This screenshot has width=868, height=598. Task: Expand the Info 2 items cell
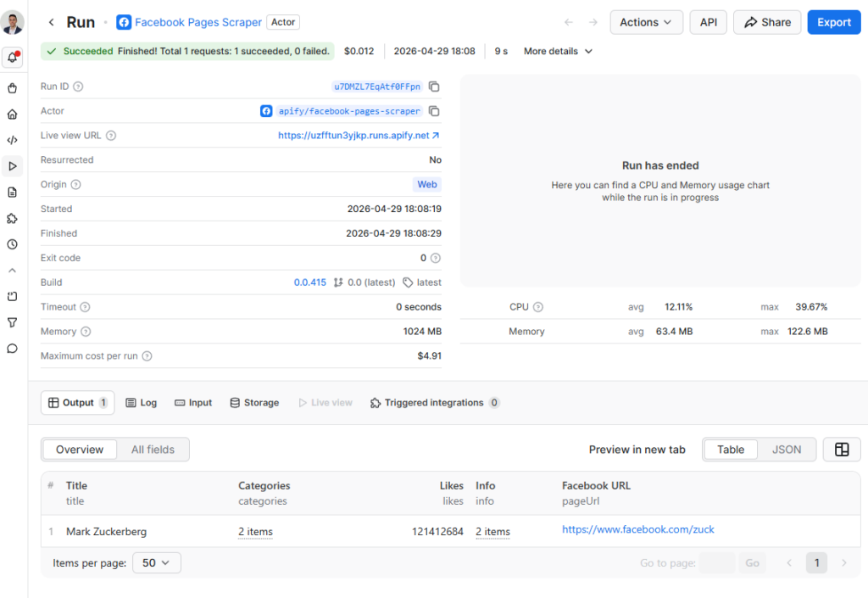(492, 532)
